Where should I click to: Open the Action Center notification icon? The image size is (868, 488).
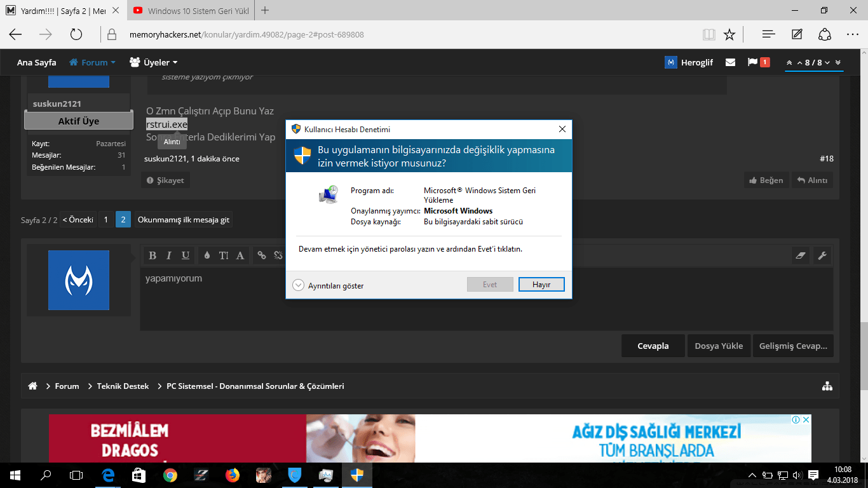pos(813,475)
